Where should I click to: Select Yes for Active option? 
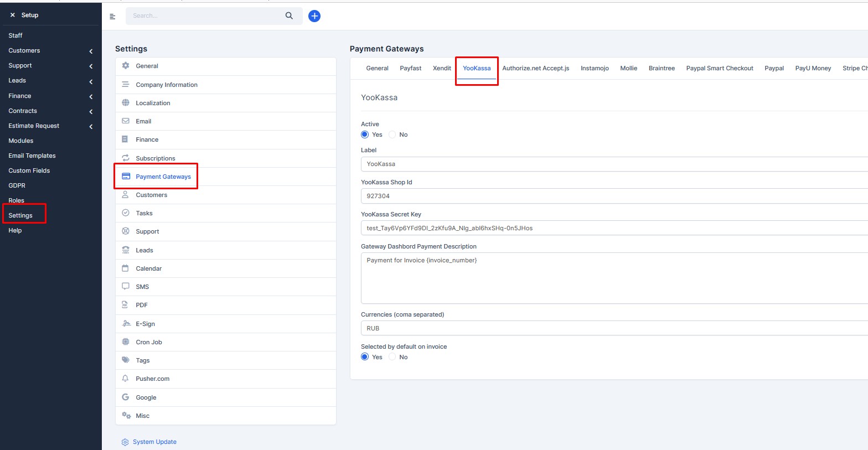click(365, 135)
